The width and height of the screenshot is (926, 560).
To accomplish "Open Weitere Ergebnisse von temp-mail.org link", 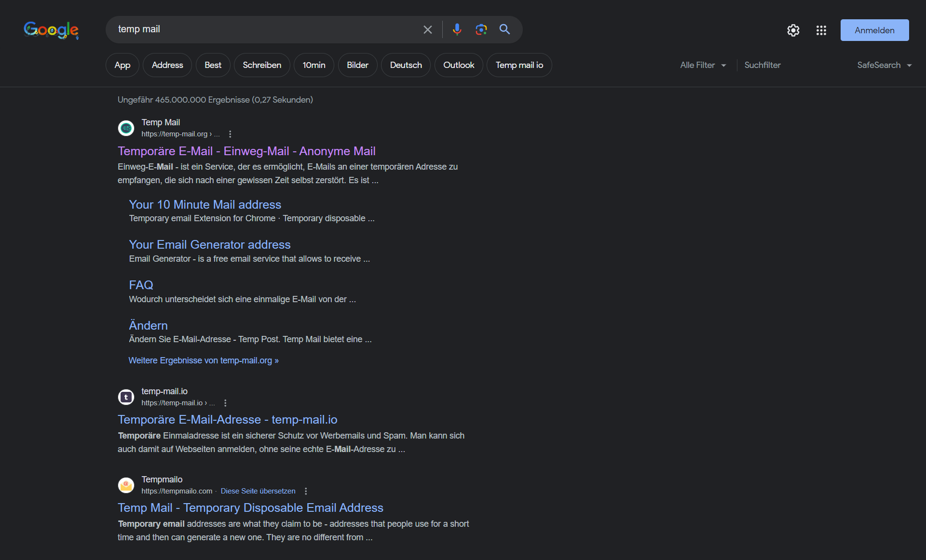I will point(204,360).
